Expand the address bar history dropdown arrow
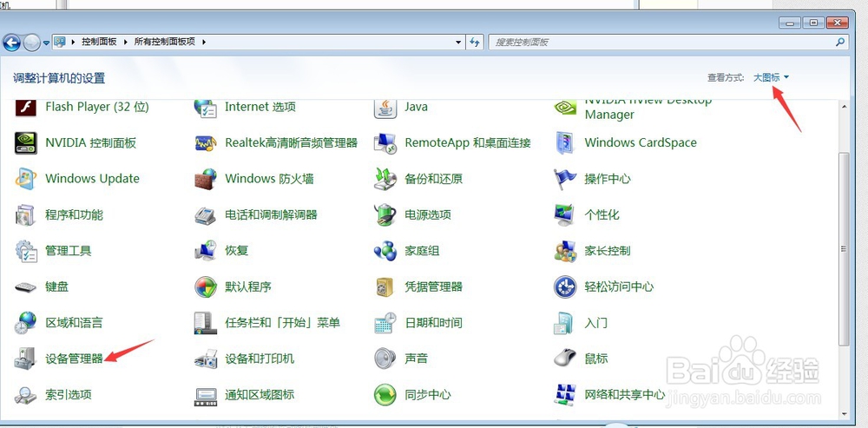The image size is (868, 428). tap(457, 42)
